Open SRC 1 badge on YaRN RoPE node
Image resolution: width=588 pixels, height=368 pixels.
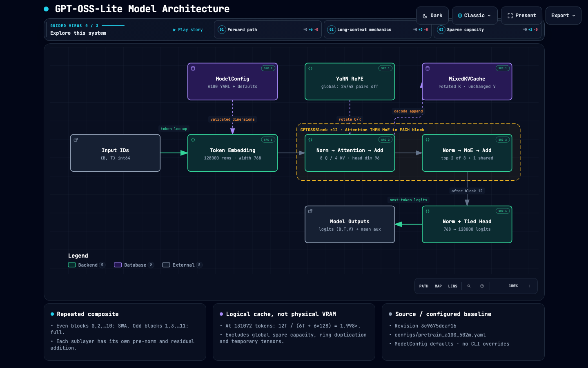[x=385, y=68]
